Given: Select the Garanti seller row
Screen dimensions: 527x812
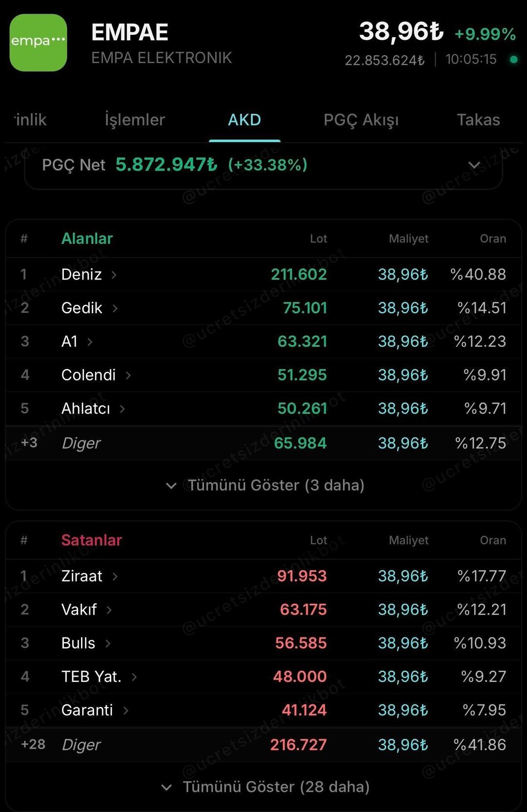Looking at the screenshot, I should (87, 710).
